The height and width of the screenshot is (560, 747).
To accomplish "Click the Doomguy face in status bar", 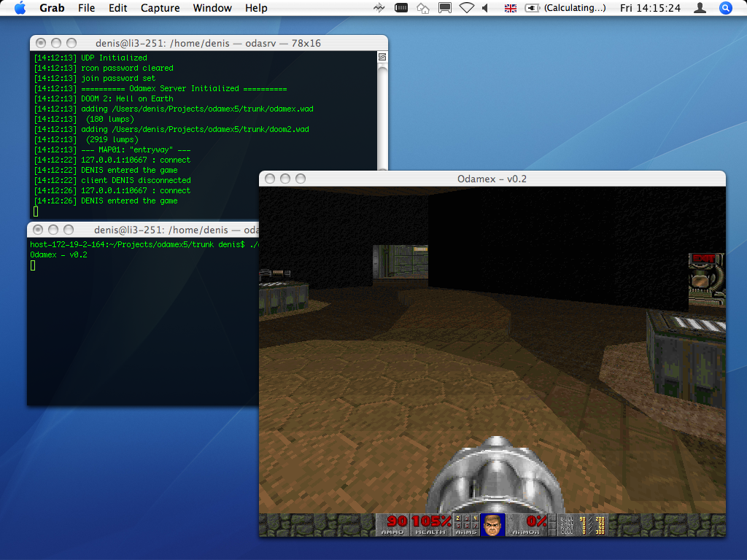I will 492,525.
